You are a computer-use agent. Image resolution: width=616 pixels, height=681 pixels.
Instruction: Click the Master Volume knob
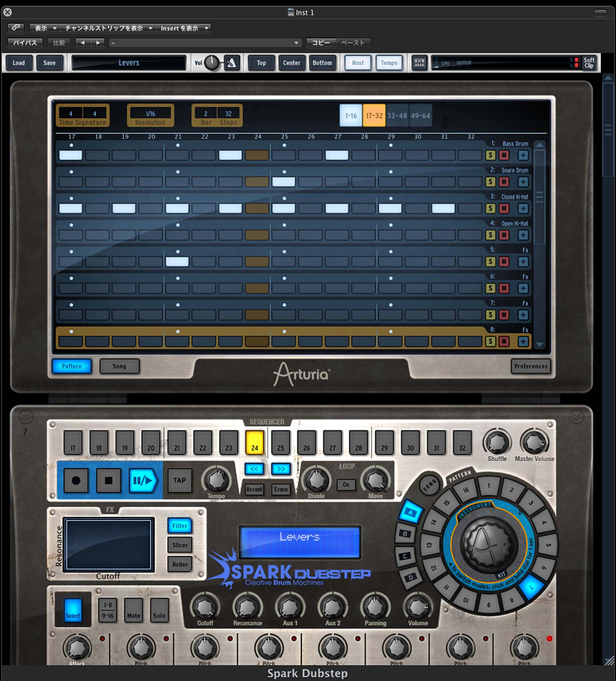tap(534, 442)
